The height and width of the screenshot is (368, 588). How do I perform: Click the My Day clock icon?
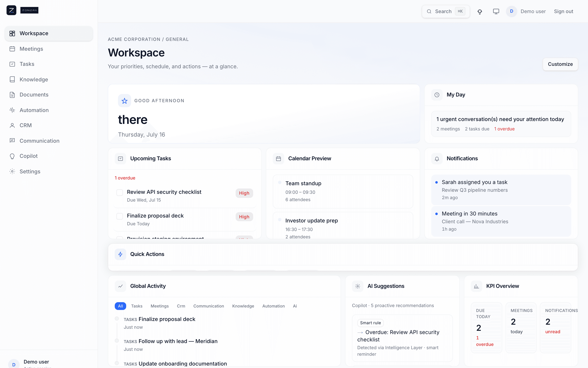tap(437, 95)
